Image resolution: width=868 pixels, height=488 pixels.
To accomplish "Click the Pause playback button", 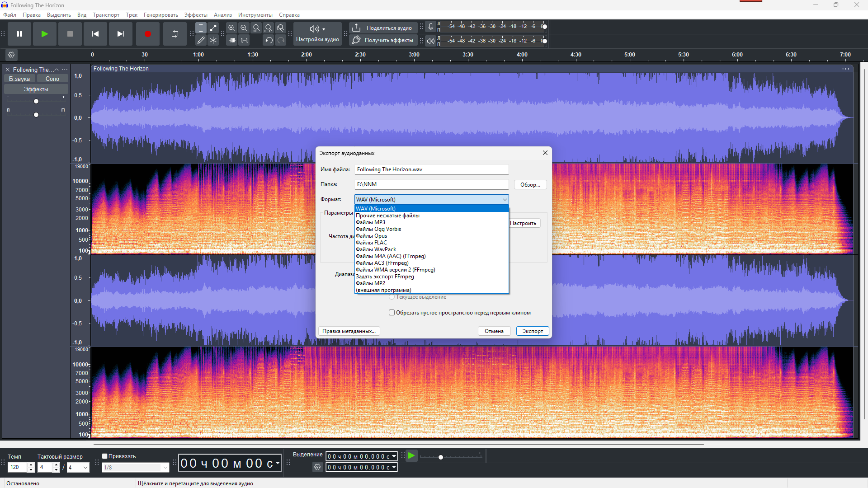I will click(x=19, y=34).
